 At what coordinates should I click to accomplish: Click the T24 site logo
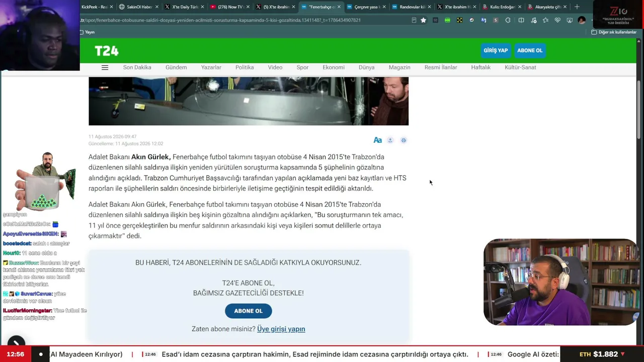(x=107, y=51)
